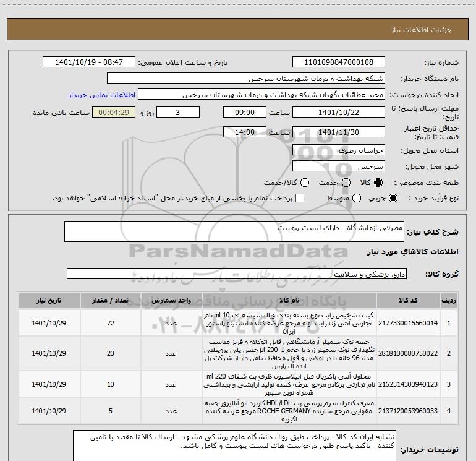Click the ردیف column header
The height and width of the screenshot is (461, 476).
point(449,301)
